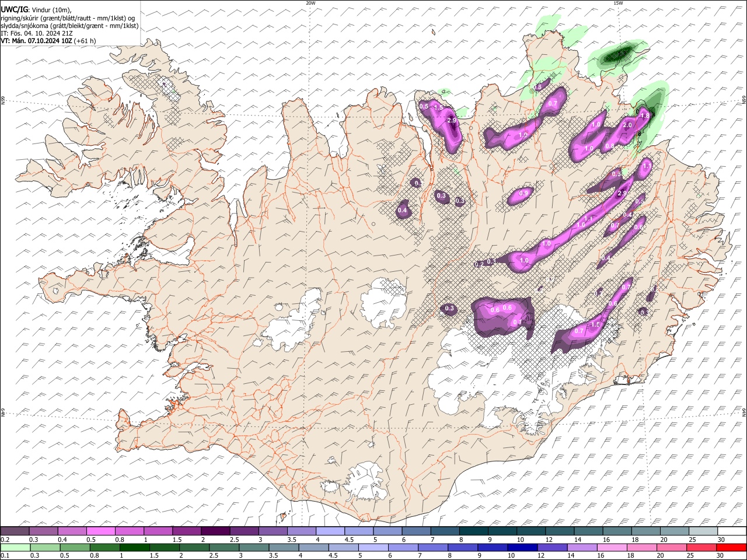Choose the deep navy swatch between 10 and 12
747x560 pixels.
pyautogui.click(x=522, y=547)
